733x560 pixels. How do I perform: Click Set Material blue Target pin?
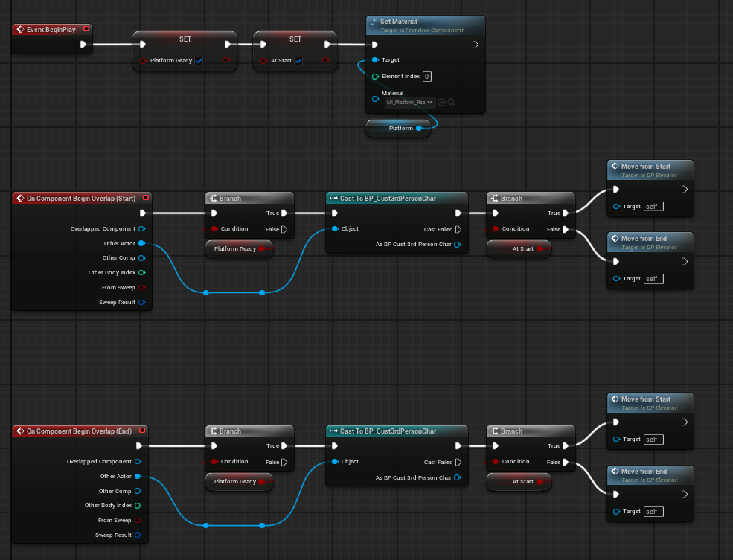point(375,59)
